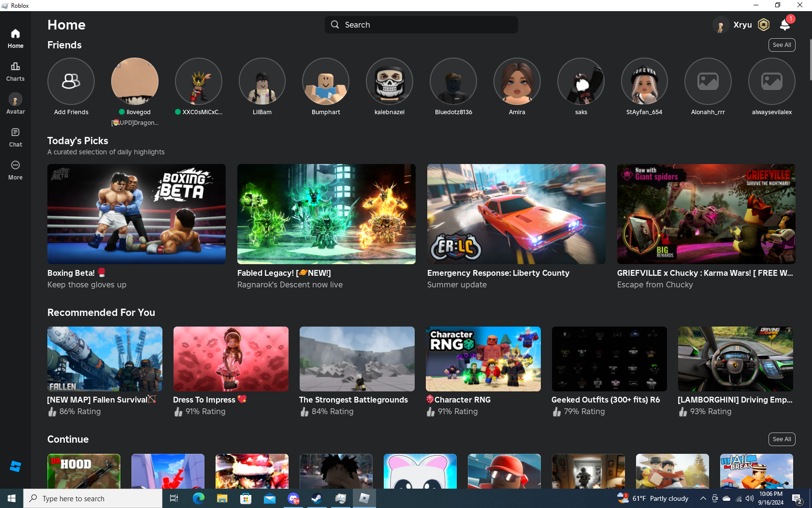Screen dimensions: 812x508
Task: Open the taskbar clock showing 10:06 PM
Action: pos(771,498)
